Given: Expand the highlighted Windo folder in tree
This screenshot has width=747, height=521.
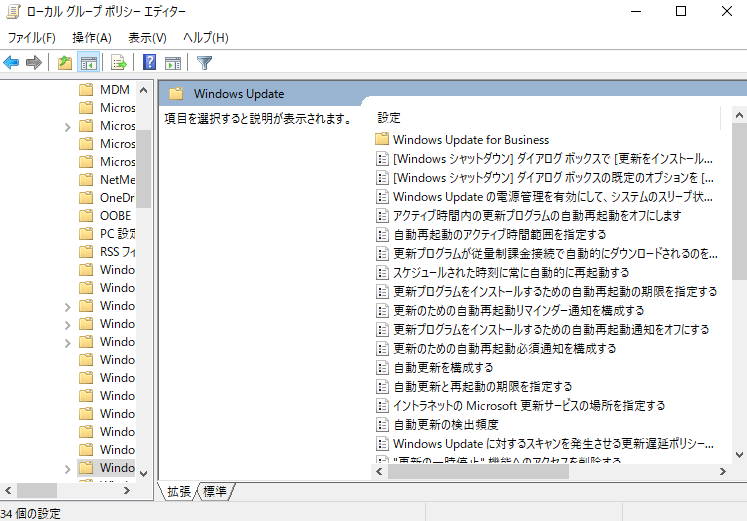Looking at the screenshot, I should point(67,468).
